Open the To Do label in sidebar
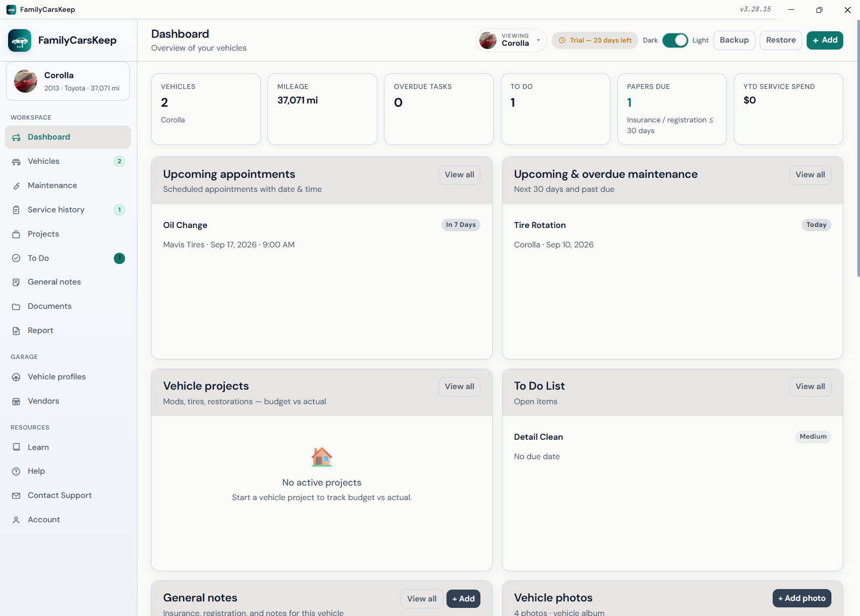 coord(38,258)
